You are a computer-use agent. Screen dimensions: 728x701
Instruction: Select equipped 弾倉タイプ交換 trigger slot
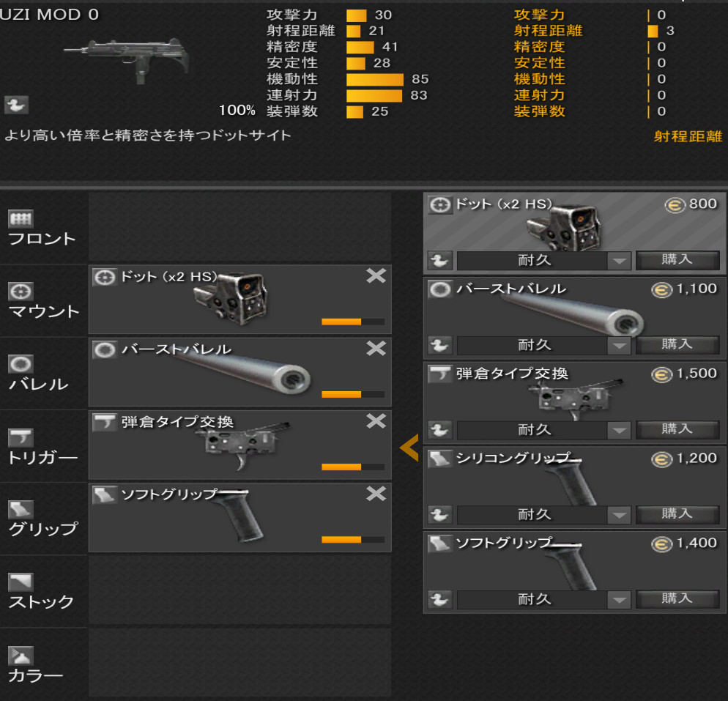(240, 445)
